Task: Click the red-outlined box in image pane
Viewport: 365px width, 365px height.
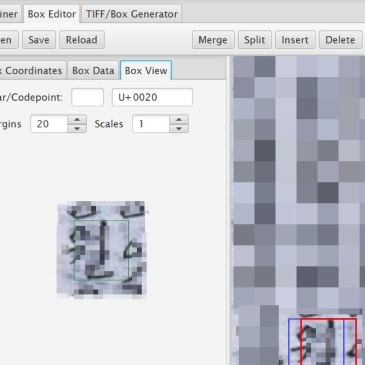Action: (328, 342)
